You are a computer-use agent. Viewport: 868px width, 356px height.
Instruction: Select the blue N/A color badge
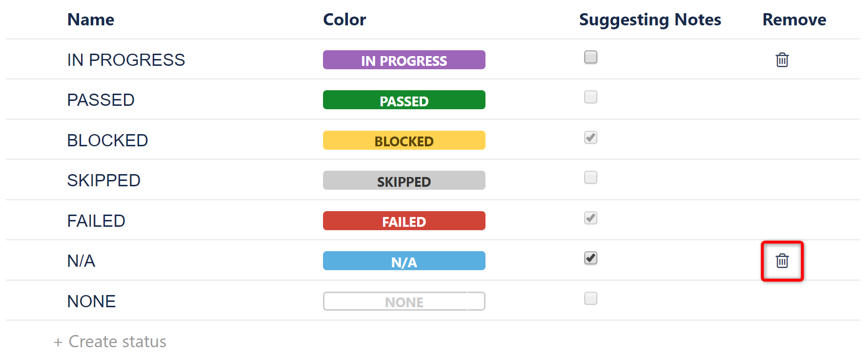pos(404,261)
